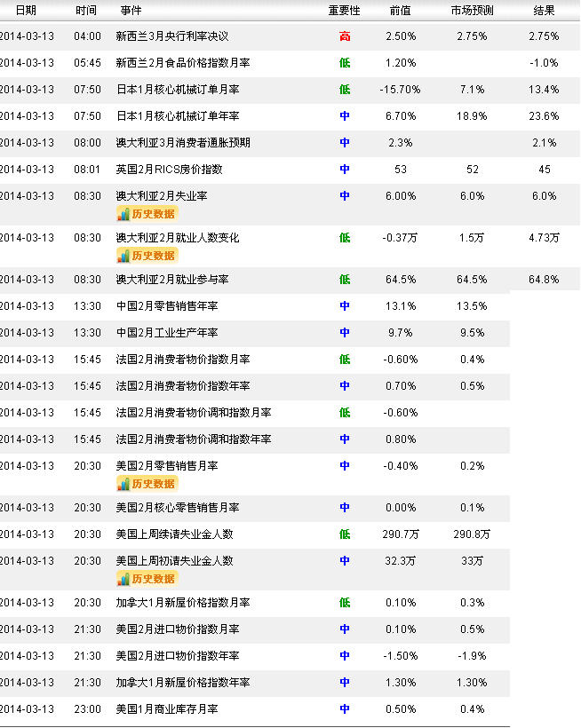581x728 pixels.
Task: Select event 澳大利亚2月失业率
Action: [x=162, y=196]
